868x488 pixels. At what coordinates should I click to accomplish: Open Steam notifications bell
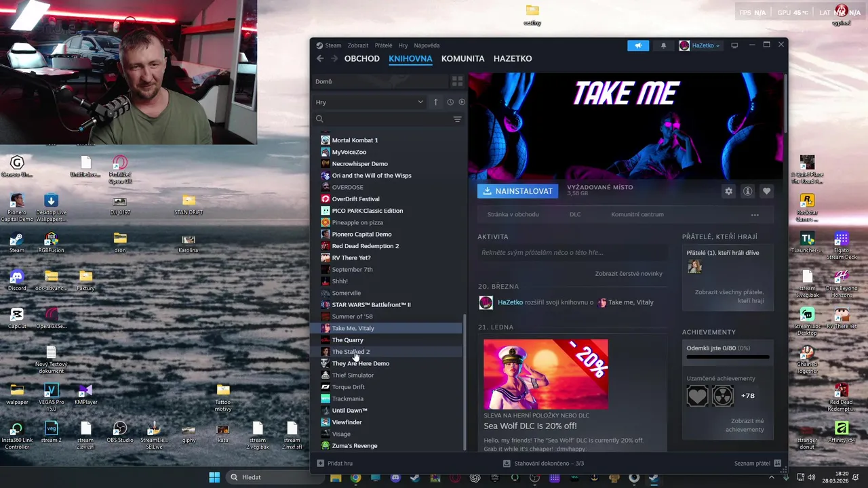coord(663,45)
